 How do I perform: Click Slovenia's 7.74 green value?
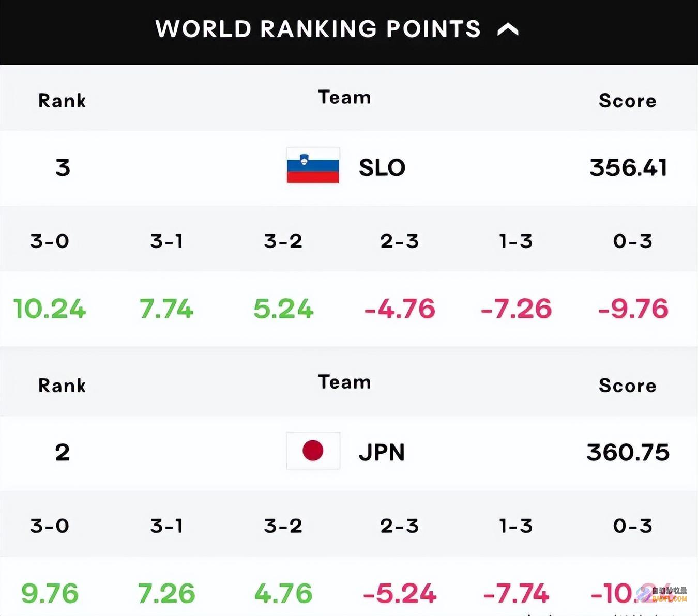click(166, 309)
